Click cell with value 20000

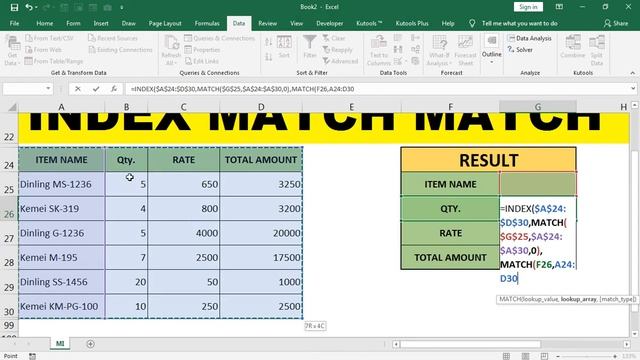tap(261, 233)
